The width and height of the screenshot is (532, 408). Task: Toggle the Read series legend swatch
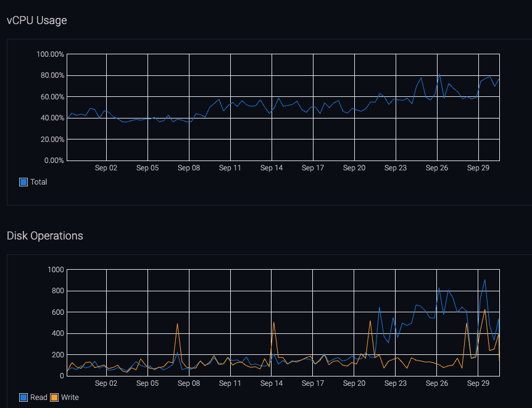23,397
